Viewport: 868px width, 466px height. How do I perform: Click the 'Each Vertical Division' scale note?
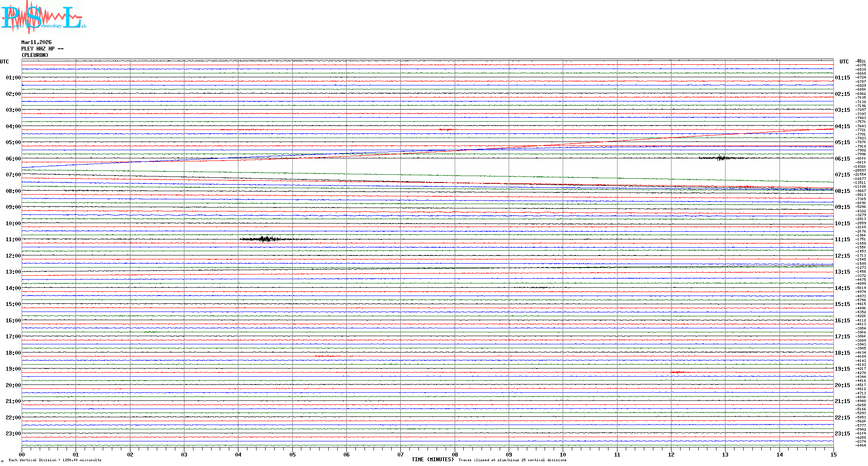tap(55, 460)
